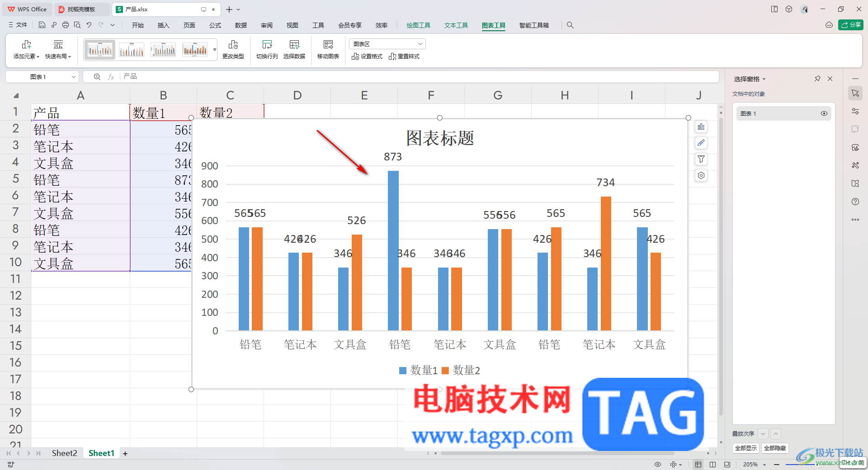Switch to the Formula (公式) tab

click(215, 25)
